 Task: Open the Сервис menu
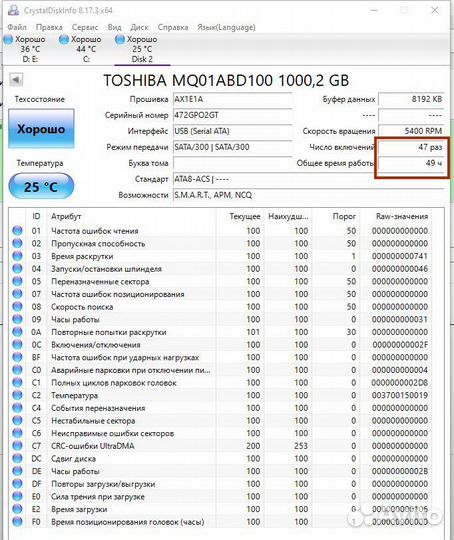tap(85, 27)
